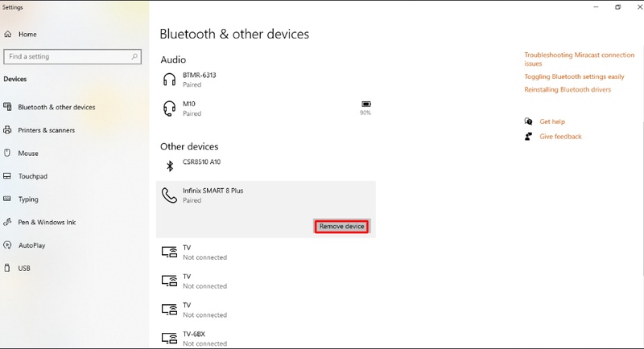Viewport: 644px width, 349px height.
Task: Go to Printers & scanners settings
Action: [x=47, y=130]
